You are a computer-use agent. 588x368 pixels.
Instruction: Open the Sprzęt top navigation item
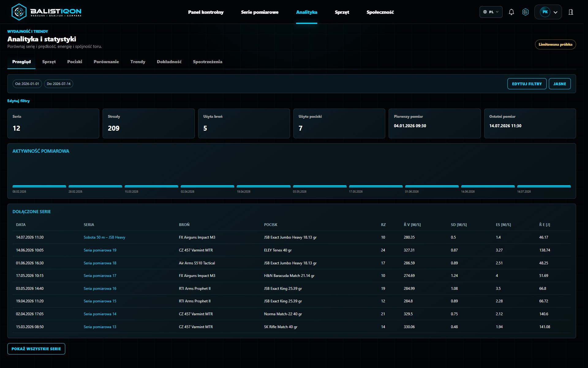click(342, 12)
